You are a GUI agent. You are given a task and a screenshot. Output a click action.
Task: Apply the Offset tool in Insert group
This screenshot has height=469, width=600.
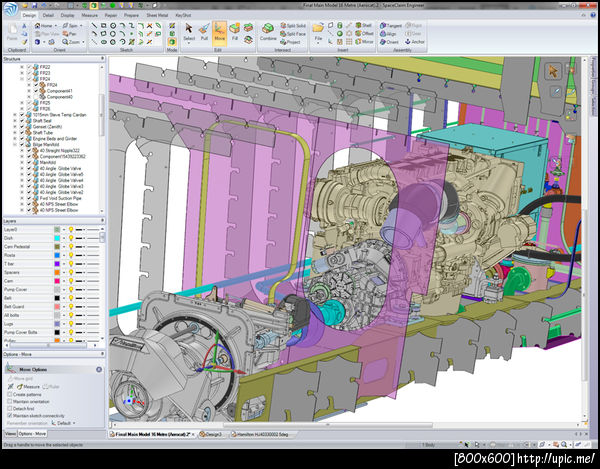click(x=364, y=33)
